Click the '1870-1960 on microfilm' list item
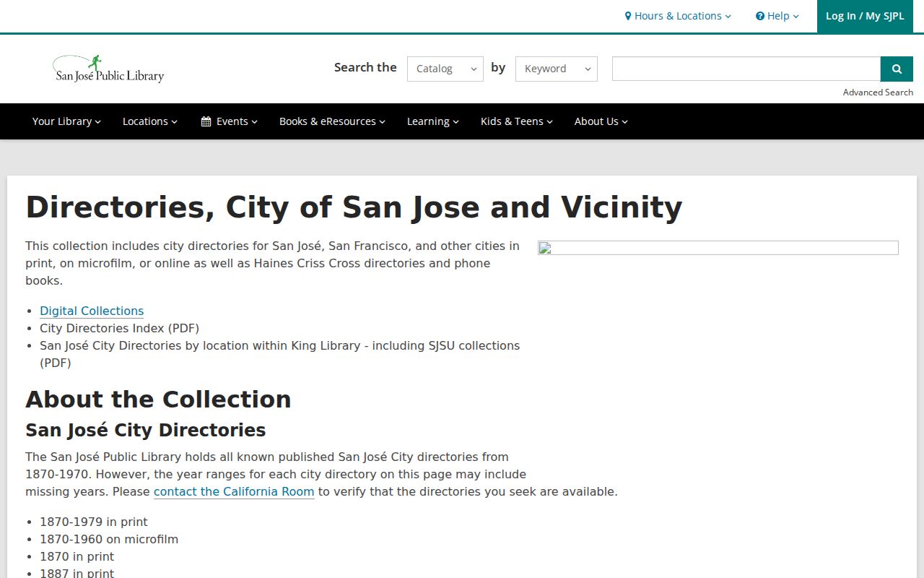Image resolution: width=924 pixels, height=578 pixels. pos(109,539)
